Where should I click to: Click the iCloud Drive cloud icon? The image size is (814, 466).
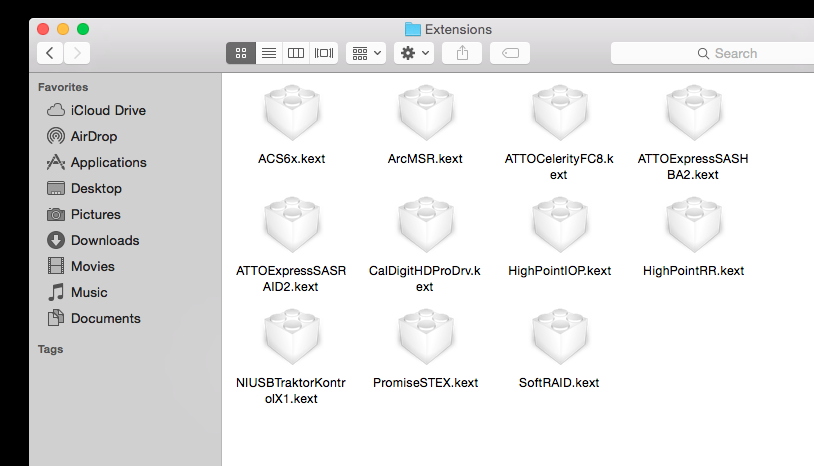[56, 110]
